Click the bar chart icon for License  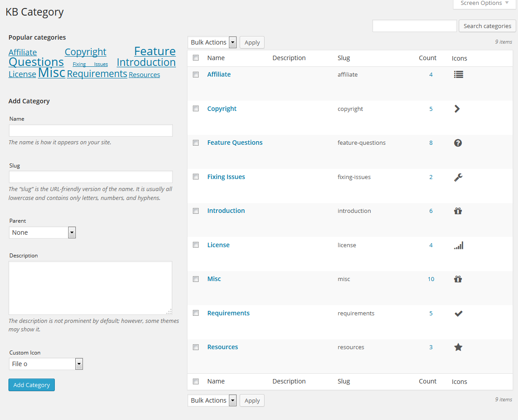[x=458, y=245]
